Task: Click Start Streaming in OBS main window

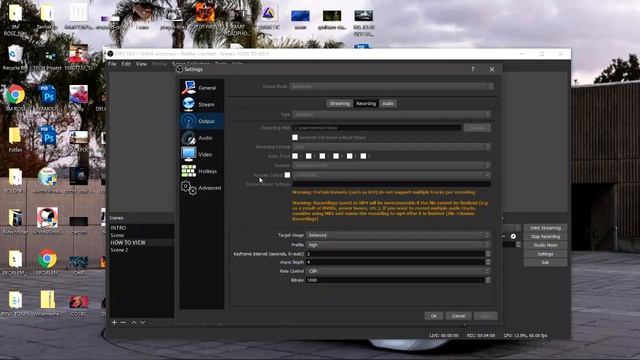Action: (545, 228)
